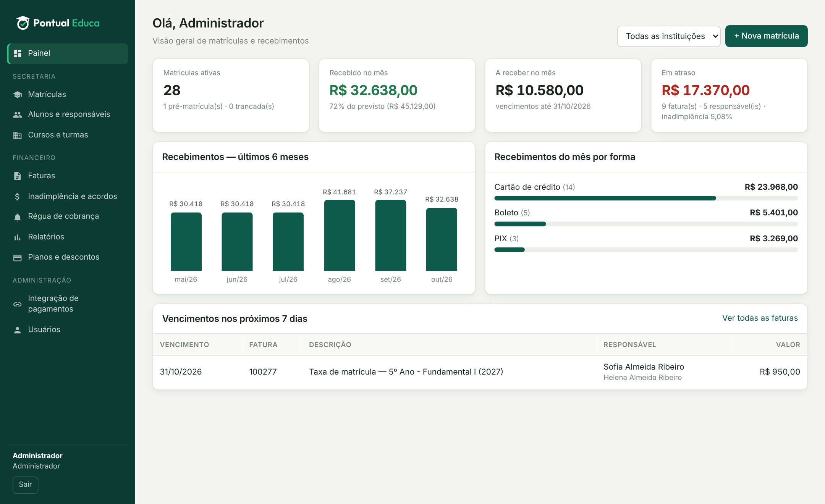Click the RESPONSÁVEL column header
The image size is (825, 504).
coord(629,345)
